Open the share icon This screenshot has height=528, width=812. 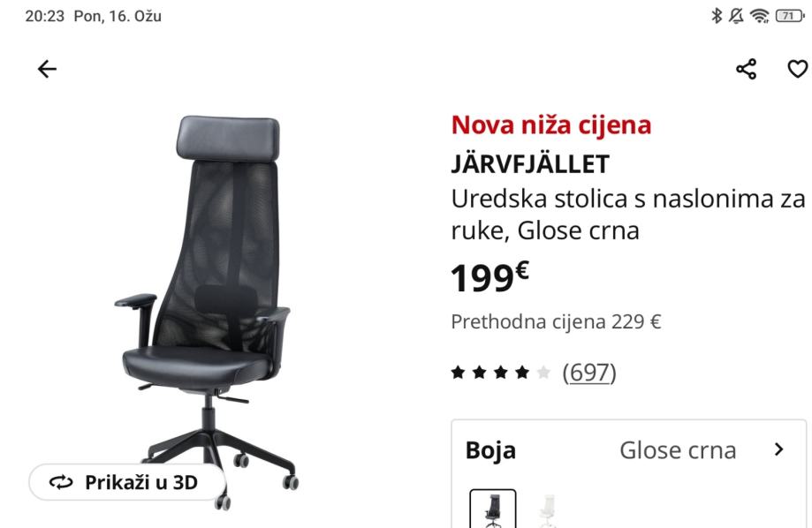[747, 69]
